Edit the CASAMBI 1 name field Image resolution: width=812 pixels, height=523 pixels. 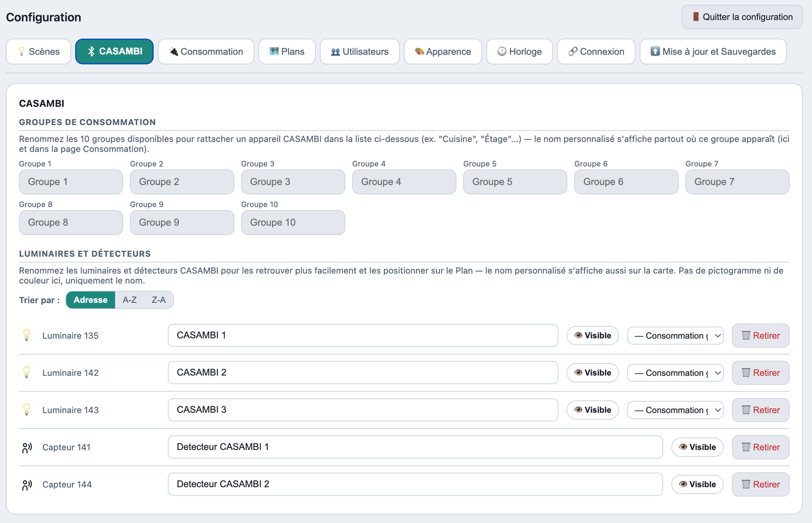pyautogui.click(x=363, y=335)
